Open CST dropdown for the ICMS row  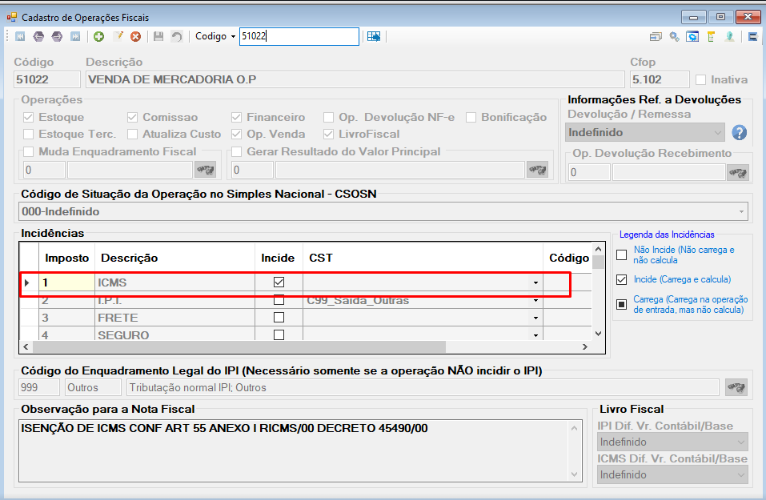tap(536, 283)
